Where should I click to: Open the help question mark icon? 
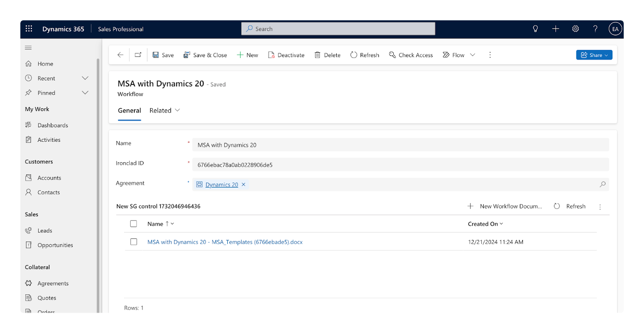click(595, 29)
